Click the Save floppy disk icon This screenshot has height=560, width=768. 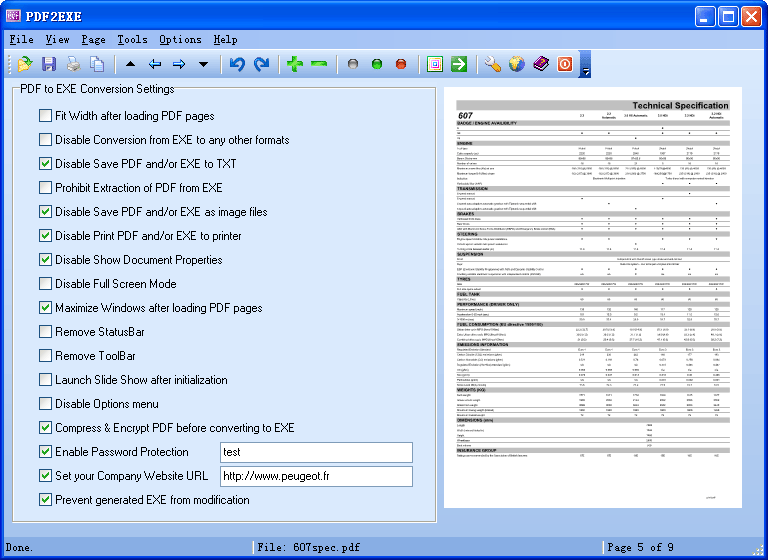49,64
